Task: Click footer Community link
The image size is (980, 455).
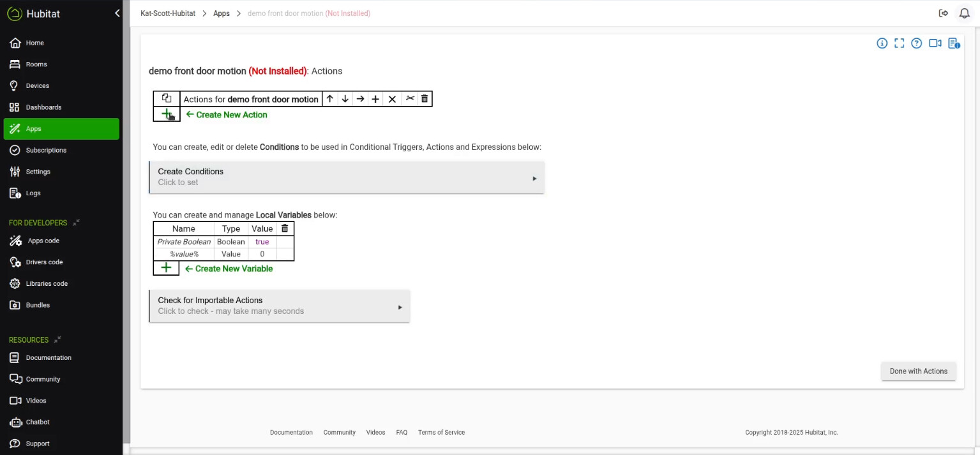Action: pos(339,433)
